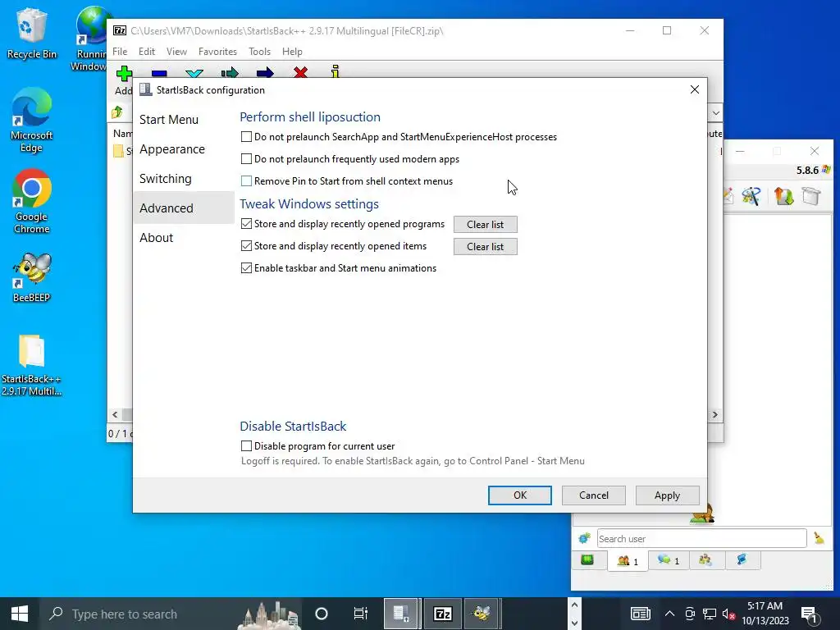Open Windows Start button

pos(20,614)
